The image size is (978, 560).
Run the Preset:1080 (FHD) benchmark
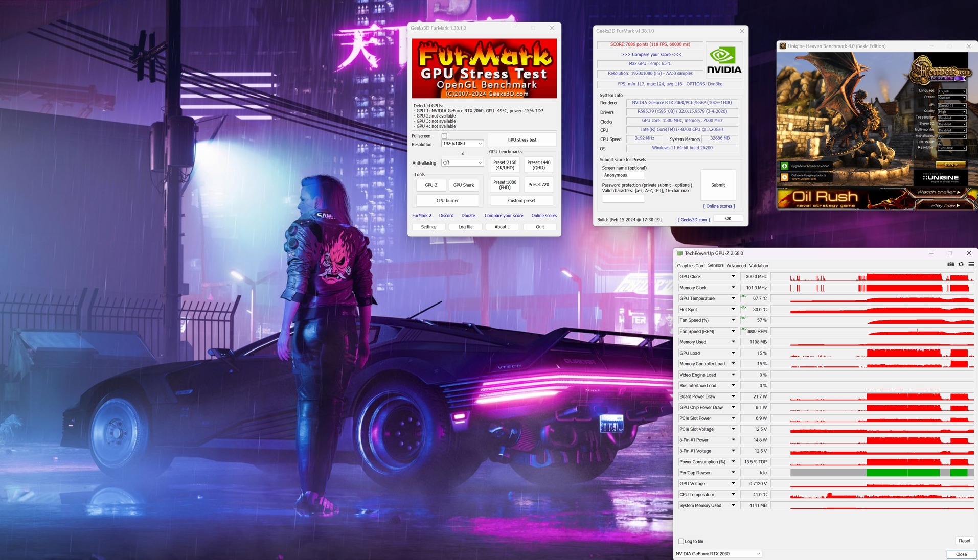coord(505,185)
